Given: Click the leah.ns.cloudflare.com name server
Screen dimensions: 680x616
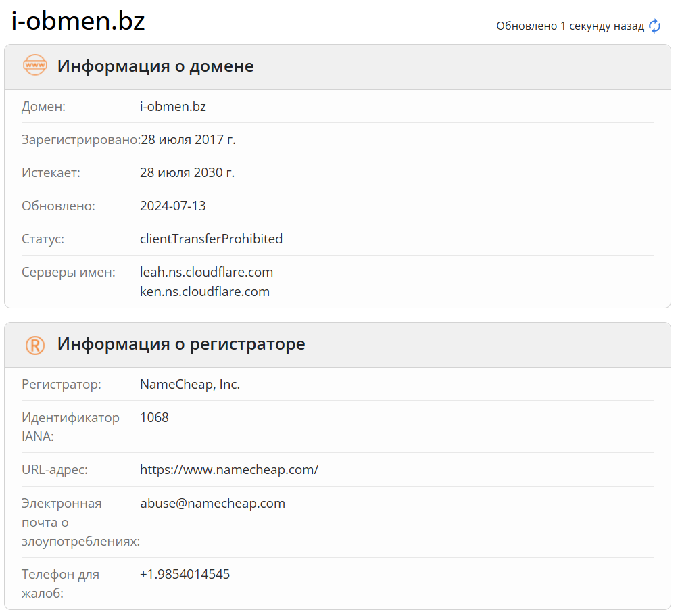Looking at the screenshot, I should pyautogui.click(x=206, y=273).
